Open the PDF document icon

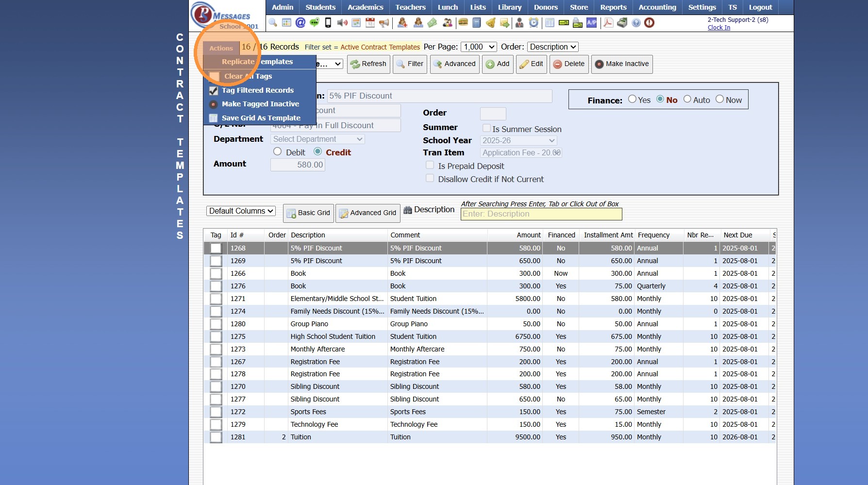(608, 23)
